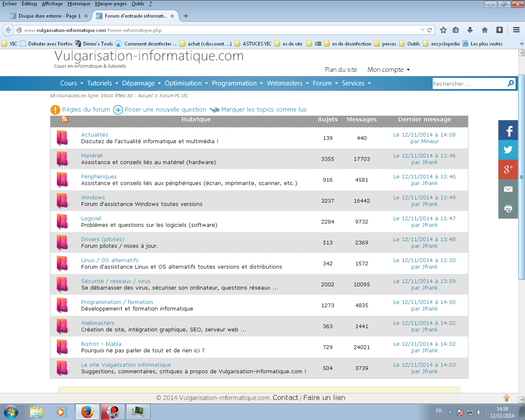Open media player from taskbar
The width and height of the screenshot is (525, 420).
click(62, 412)
